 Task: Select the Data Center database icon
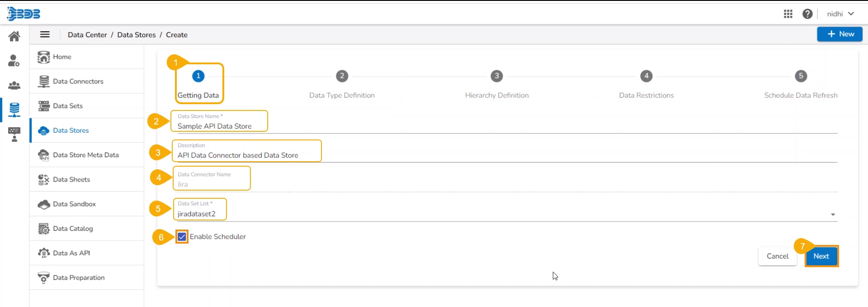[14, 110]
